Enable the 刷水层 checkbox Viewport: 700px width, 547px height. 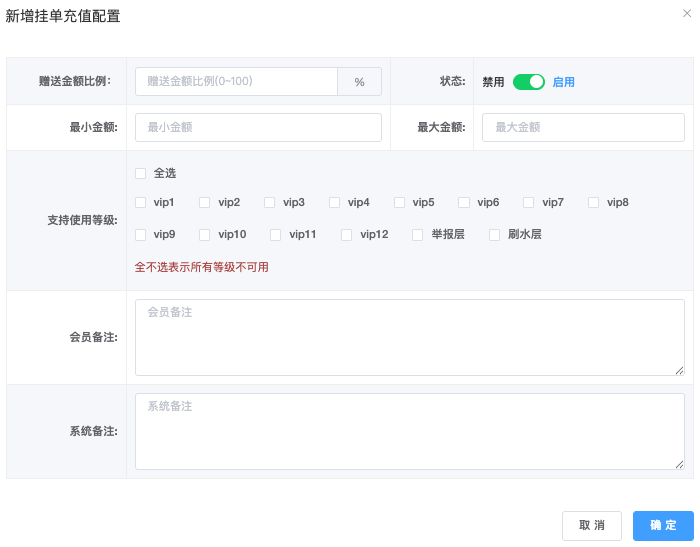coord(495,235)
